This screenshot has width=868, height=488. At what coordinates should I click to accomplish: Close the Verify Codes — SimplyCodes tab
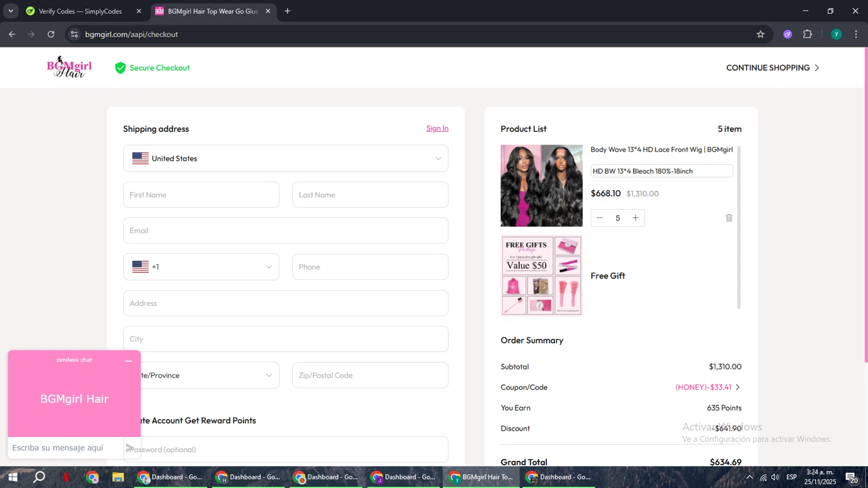click(139, 11)
